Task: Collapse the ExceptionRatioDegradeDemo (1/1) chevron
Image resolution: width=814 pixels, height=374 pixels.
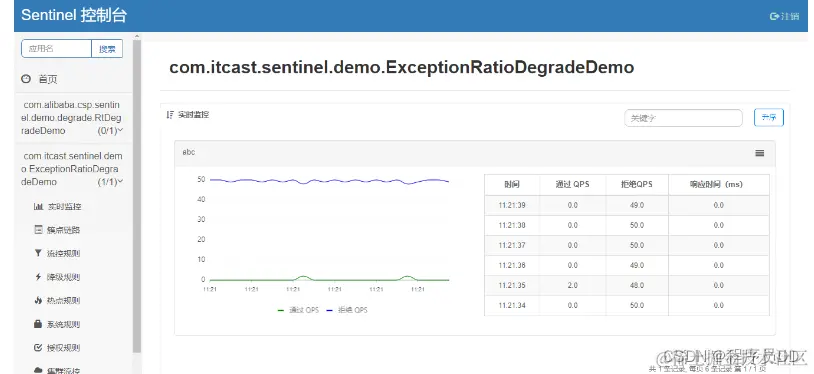Action: (x=120, y=181)
